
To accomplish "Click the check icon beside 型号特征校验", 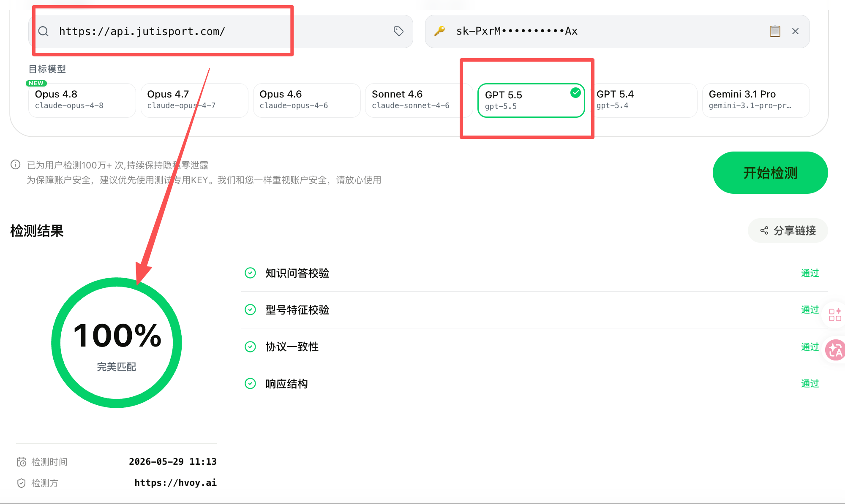I will (251, 310).
